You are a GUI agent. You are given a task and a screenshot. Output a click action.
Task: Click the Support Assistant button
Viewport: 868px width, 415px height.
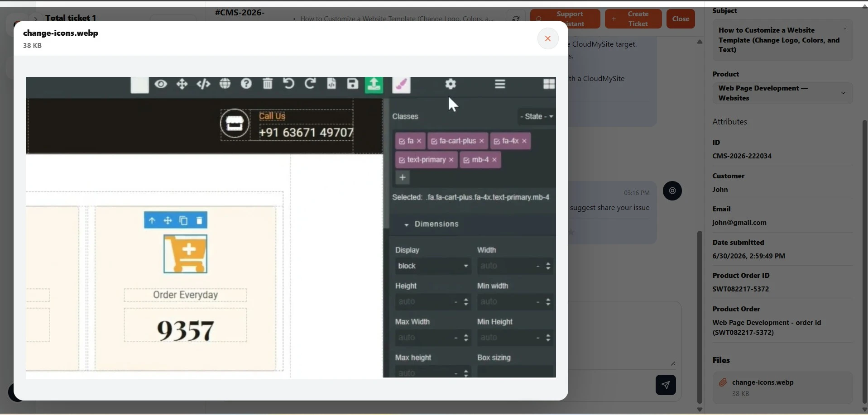[x=565, y=19]
